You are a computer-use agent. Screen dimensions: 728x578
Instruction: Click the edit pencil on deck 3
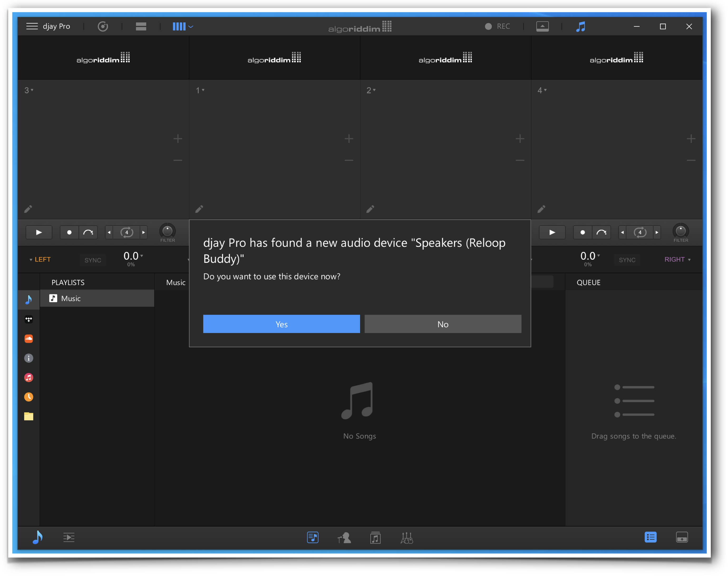28,209
